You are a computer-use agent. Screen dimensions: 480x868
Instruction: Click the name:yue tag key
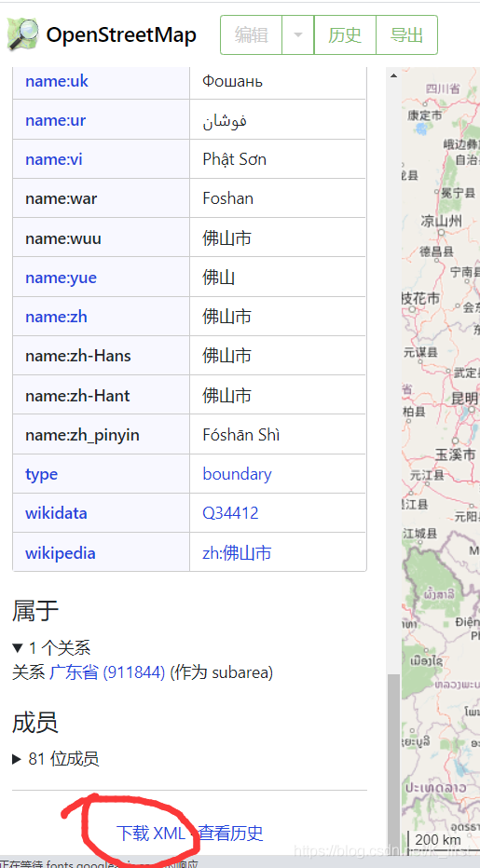[x=61, y=278]
